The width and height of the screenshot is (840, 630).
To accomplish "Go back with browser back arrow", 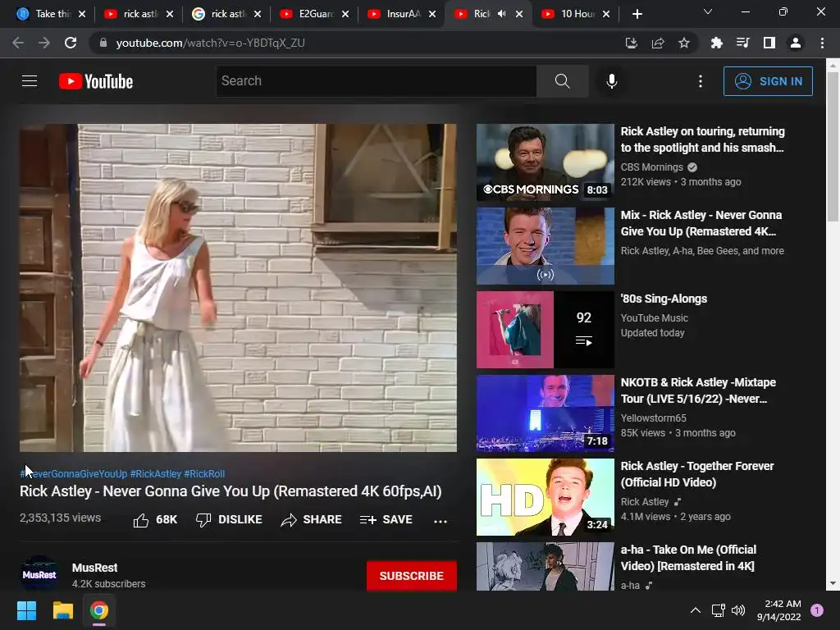I will (18, 43).
